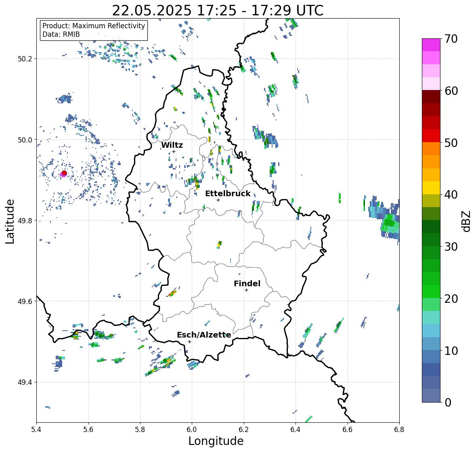476x451 pixels.
Task: Click the plus marker below Ettelbruck
Action: [218, 200]
